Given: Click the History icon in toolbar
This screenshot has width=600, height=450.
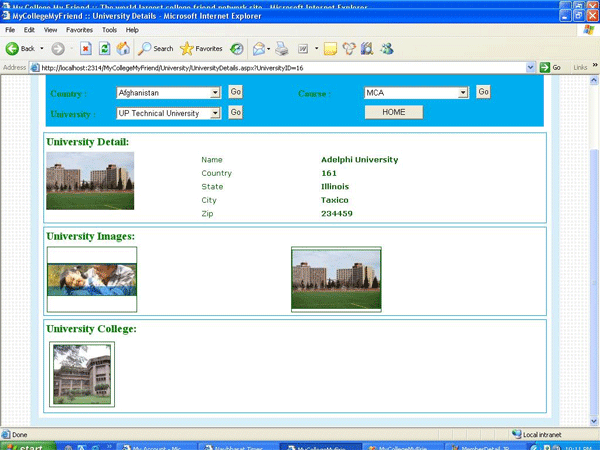Looking at the screenshot, I should [x=236, y=49].
